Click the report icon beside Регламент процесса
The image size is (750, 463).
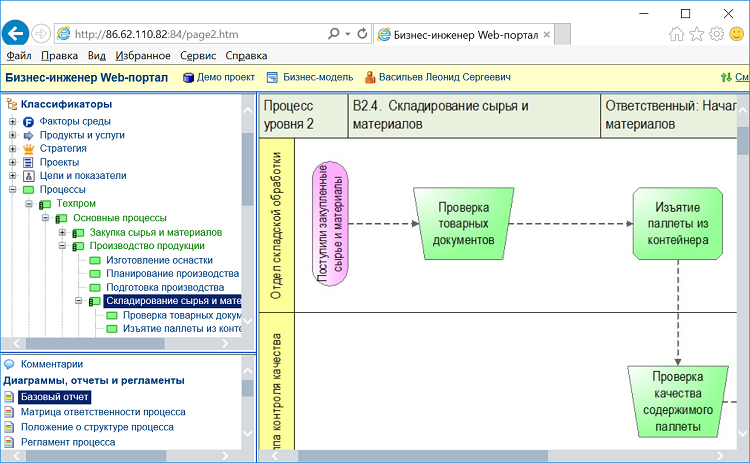pyautogui.click(x=10, y=442)
